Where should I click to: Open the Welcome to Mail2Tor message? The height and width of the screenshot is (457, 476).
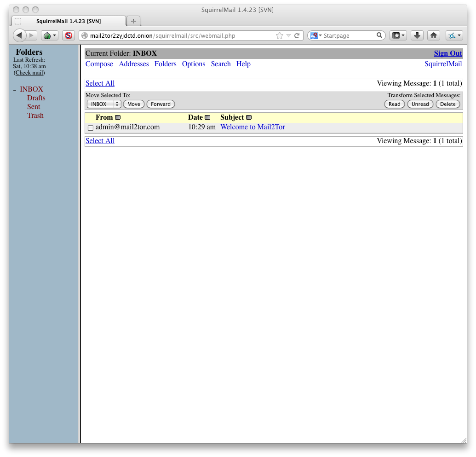pos(252,127)
